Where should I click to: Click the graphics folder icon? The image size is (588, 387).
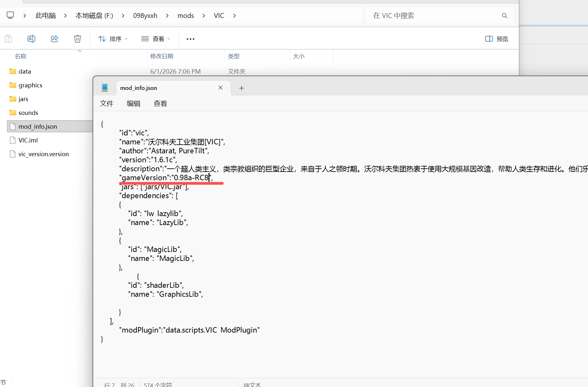tap(13, 85)
